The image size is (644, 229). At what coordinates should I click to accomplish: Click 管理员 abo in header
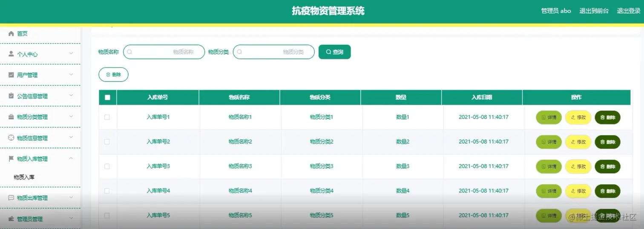[x=556, y=11]
